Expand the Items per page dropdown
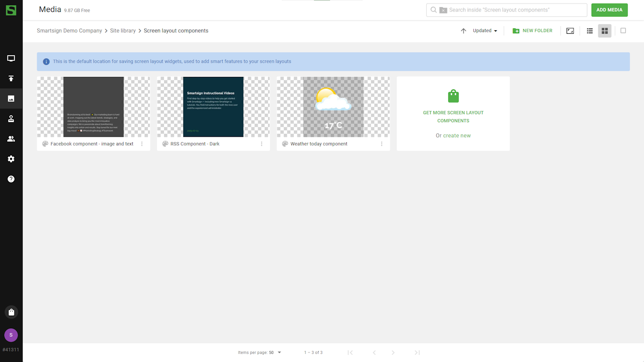Screen dimensions: 644x362 [x=275, y=352]
